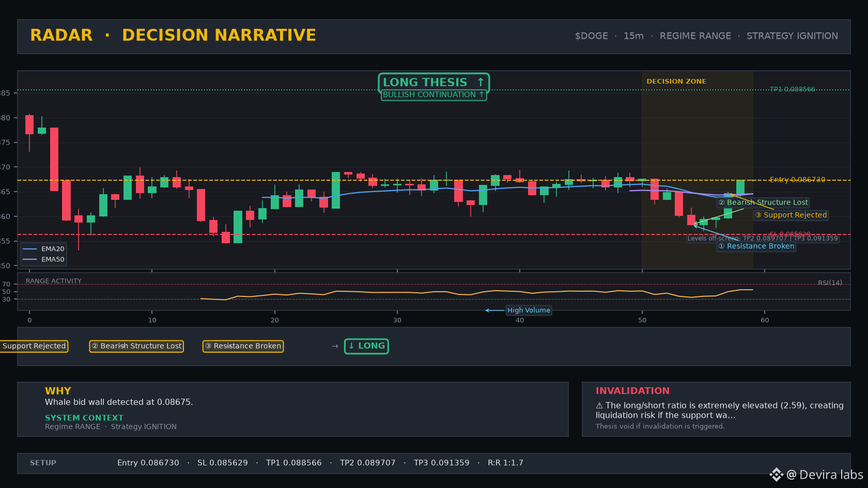The width and height of the screenshot is (868, 488).
Task: Click the Support Rejected annotation on the chart
Action: point(791,215)
